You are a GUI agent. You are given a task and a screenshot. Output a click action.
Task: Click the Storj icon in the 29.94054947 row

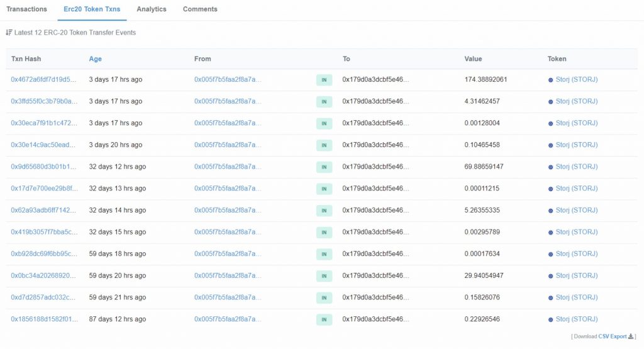[551, 276]
